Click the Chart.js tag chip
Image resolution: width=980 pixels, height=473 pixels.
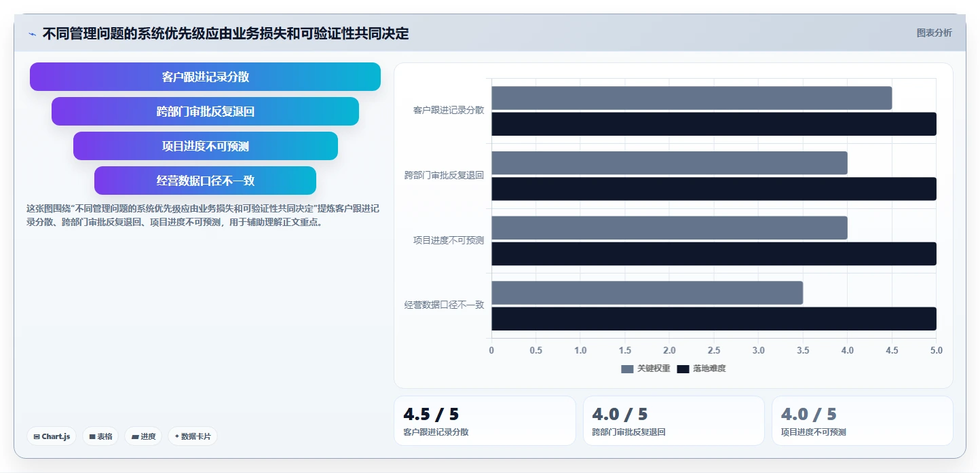pyautogui.click(x=52, y=436)
